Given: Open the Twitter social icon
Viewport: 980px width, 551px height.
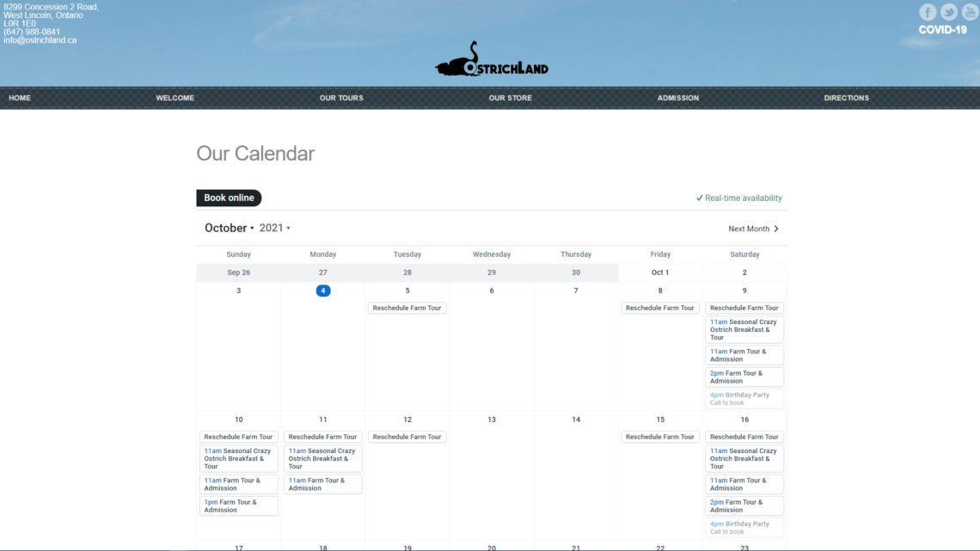Looking at the screenshot, I should [949, 12].
